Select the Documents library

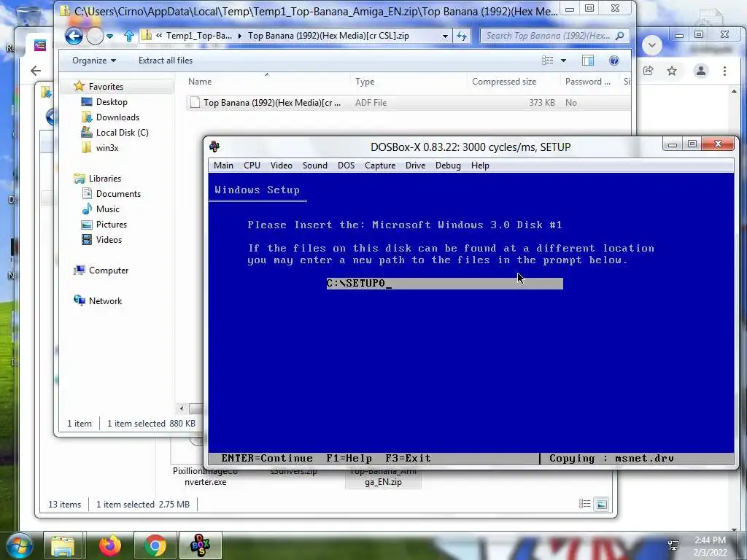click(118, 194)
